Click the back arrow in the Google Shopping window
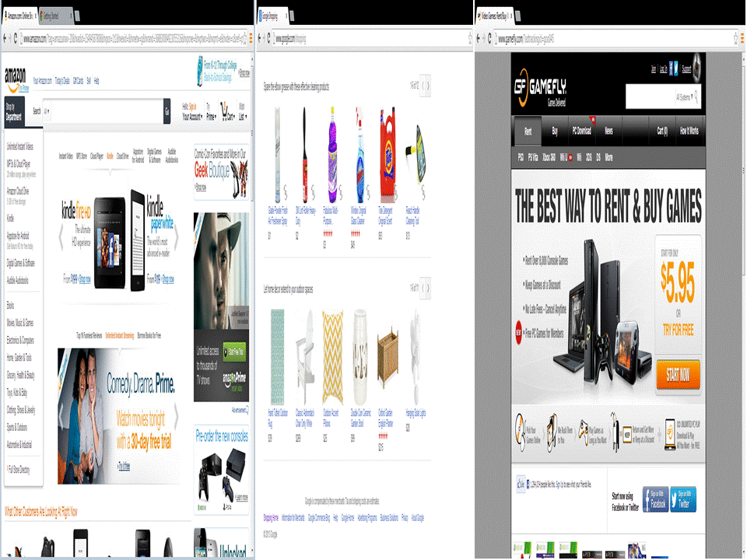 pyautogui.click(x=260, y=39)
